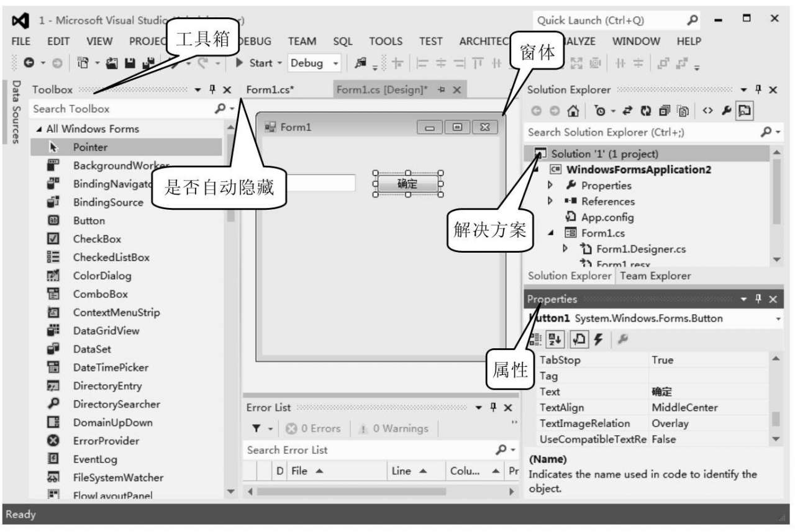Open the WINDOW menu
795x532 pixels.
click(636, 41)
